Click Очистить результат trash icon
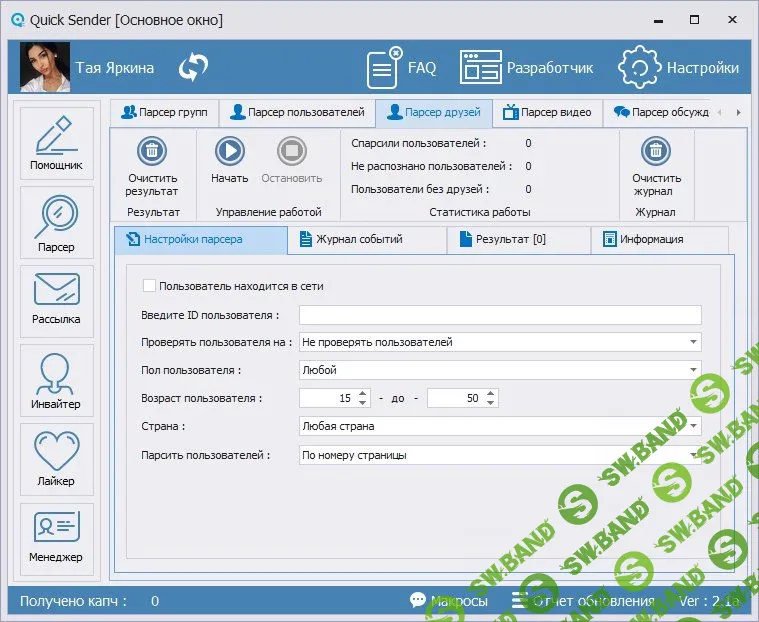The width and height of the screenshot is (759, 622). click(x=152, y=151)
